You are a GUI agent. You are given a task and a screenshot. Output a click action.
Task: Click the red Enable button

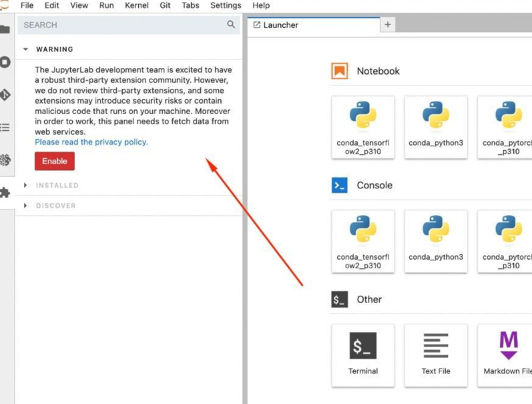(55, 161)
